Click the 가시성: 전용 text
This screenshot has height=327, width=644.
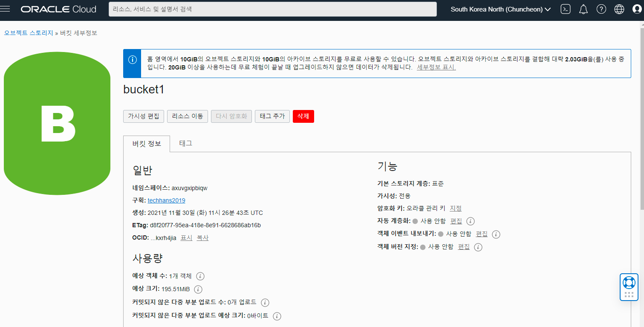[x=394, y=196]
